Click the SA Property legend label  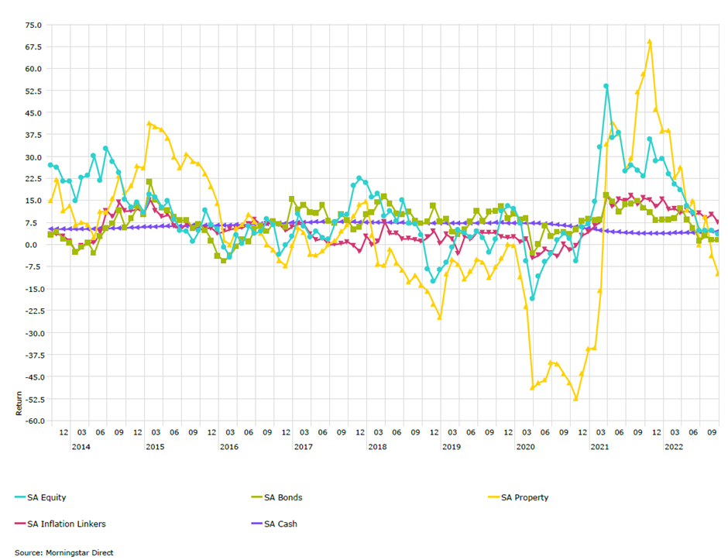point(524,497)
